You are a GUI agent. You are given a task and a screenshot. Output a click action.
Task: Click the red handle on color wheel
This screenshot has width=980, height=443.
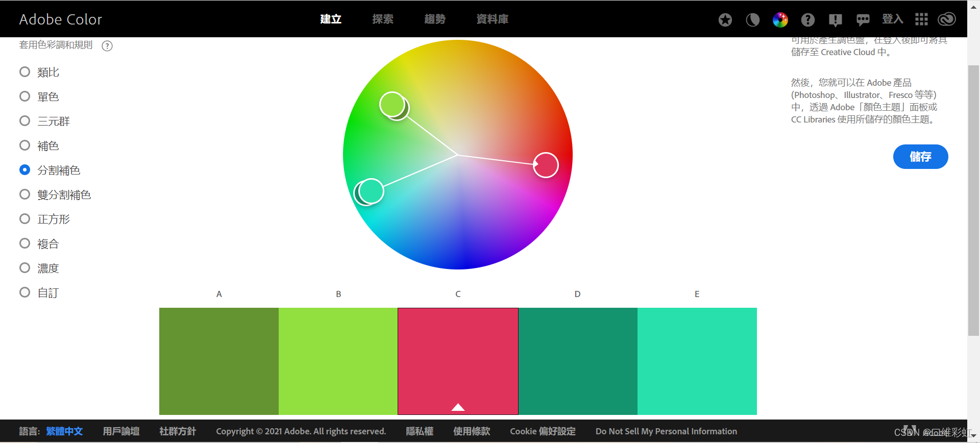click(x=546, y=165)
